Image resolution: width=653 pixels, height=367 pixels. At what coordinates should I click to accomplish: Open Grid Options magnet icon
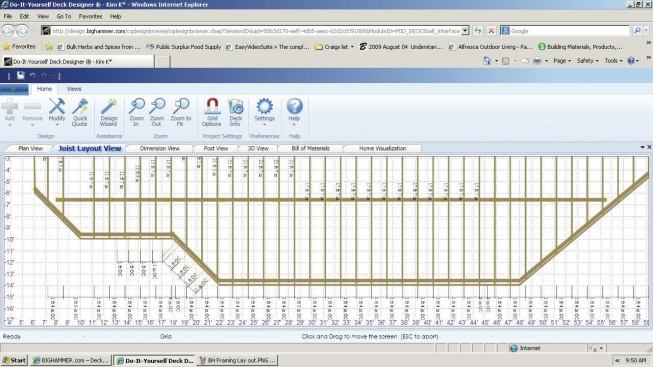[x=212, y=112]
